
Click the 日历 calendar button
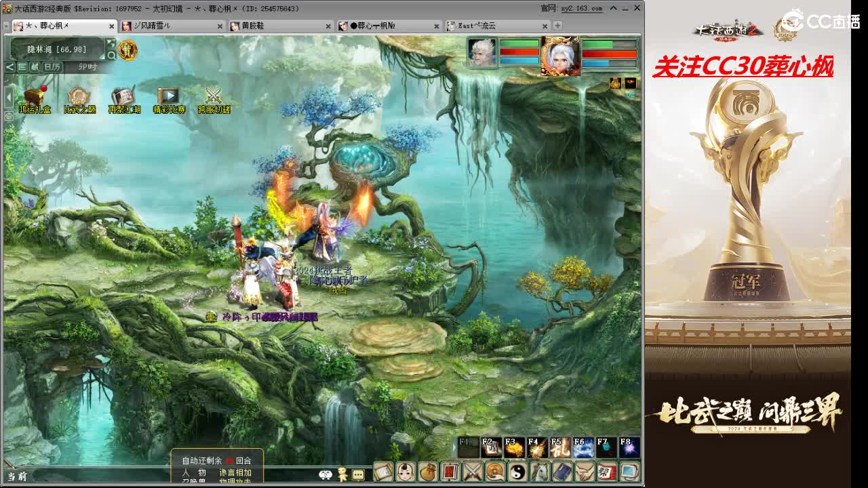(x=52, y=66)
